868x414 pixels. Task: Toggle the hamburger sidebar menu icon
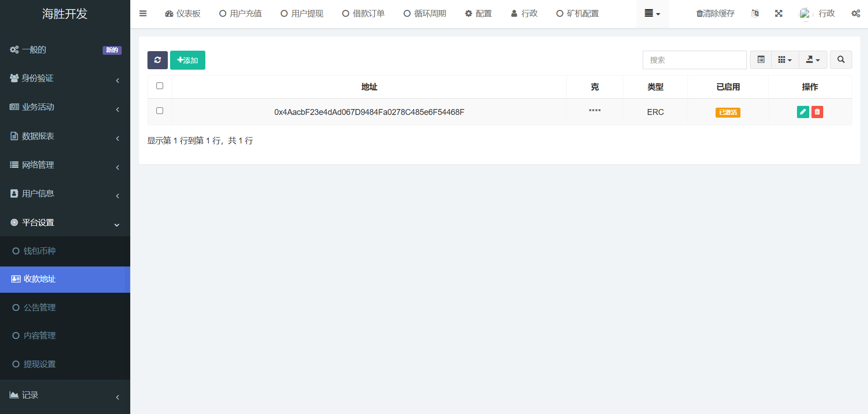pyautogui.click(x=143, y=14)
